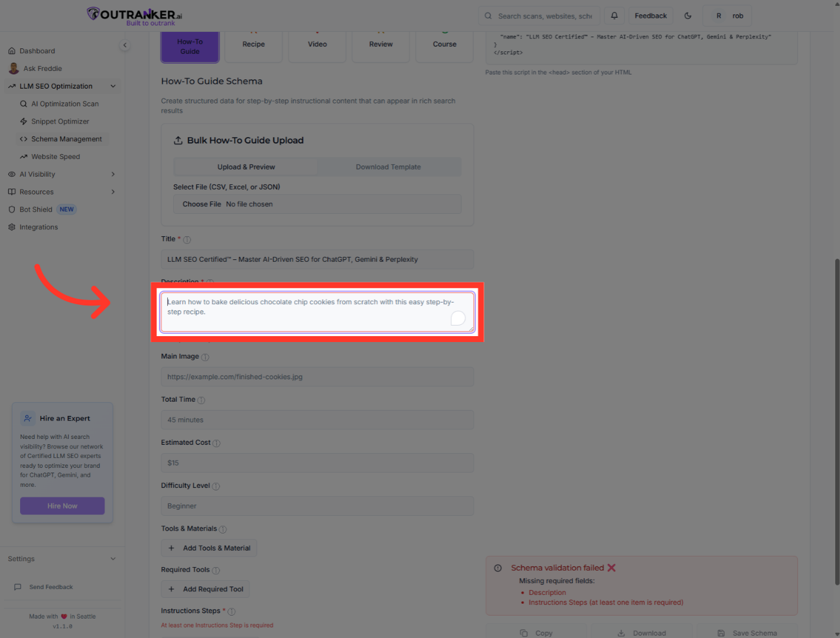Open the AI Optimization Scan tool
This screenshot has width=840, height=638.
point(65,103)
